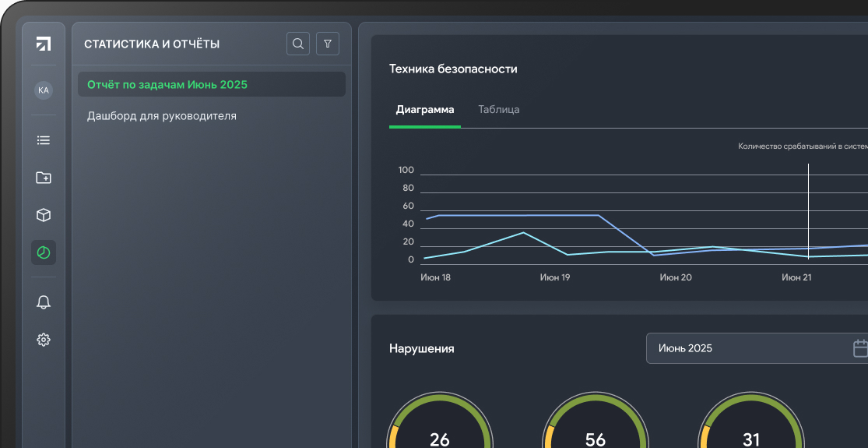
Task: Open the 3D cube objects icon
Action: 44,215
